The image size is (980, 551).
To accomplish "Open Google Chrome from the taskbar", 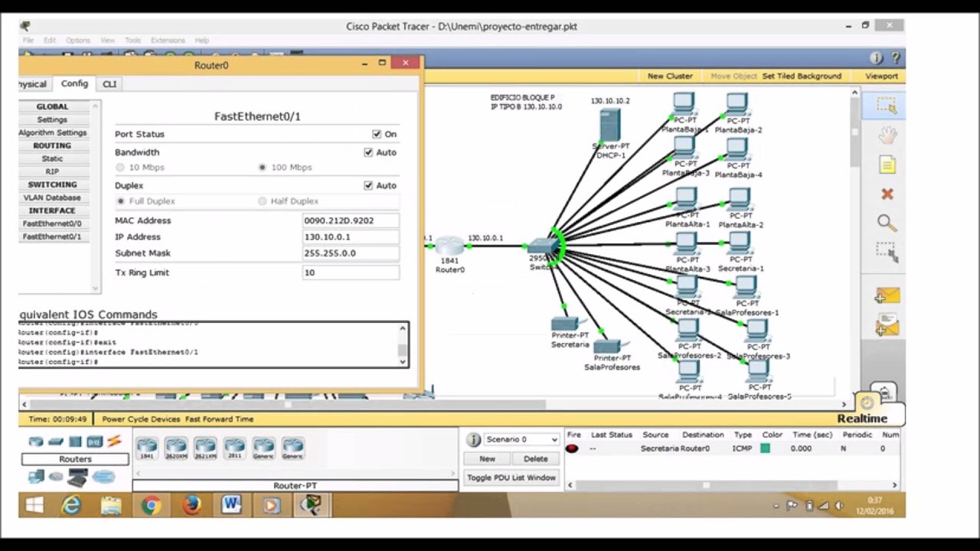I will 151,505.
